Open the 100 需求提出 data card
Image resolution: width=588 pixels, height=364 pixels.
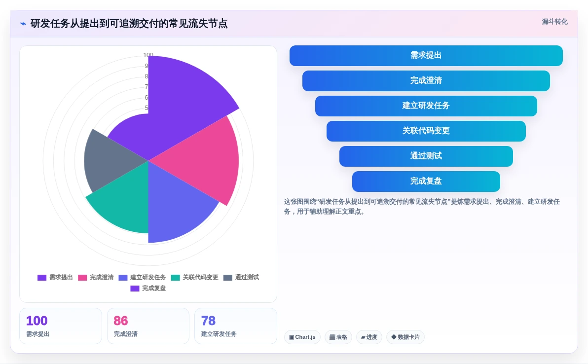(61, 326)
